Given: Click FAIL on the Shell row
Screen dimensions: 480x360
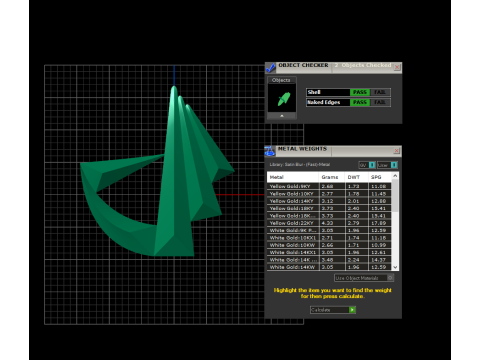Looking at the screenshot, I should 380,92.
